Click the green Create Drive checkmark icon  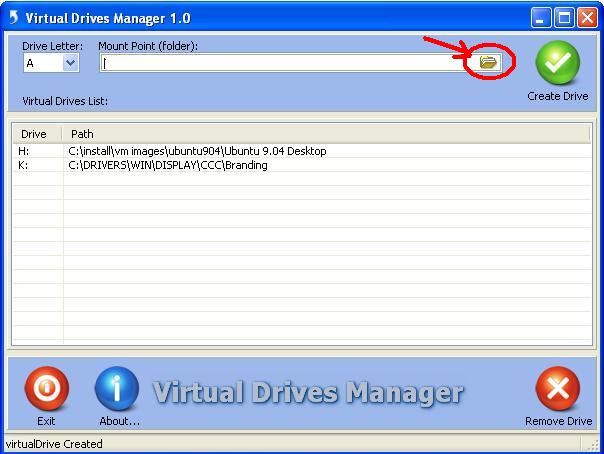[557, 63]
